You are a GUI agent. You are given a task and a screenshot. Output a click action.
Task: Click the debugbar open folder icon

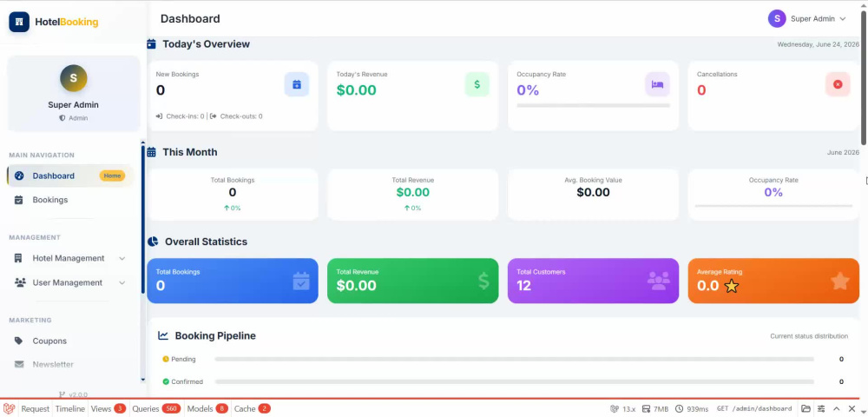click(x=806, y=408)
